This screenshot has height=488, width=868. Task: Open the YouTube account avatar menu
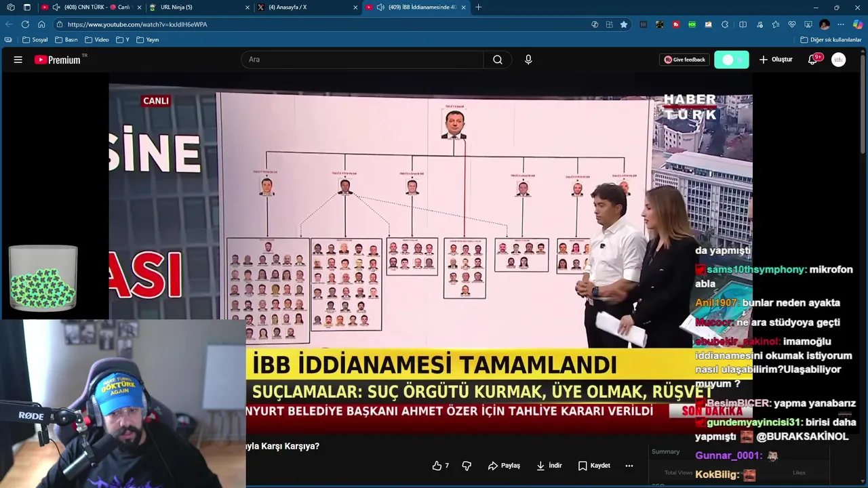point(839,60)
